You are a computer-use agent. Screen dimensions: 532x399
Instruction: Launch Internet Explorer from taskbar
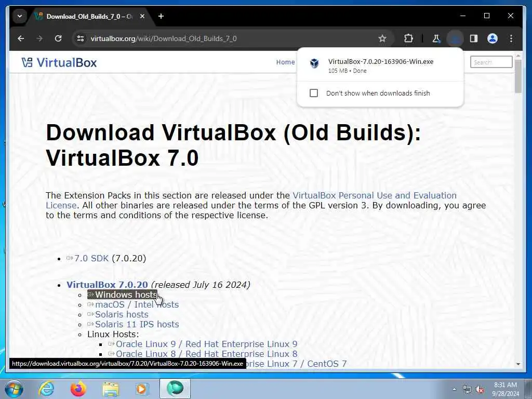click(x=46, y=389)
